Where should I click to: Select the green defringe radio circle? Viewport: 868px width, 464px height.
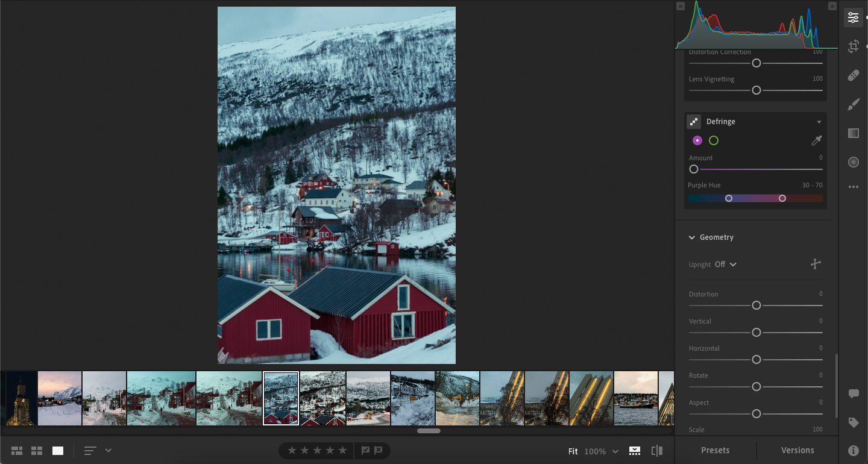pyautogui.click(x=714, y=140)
